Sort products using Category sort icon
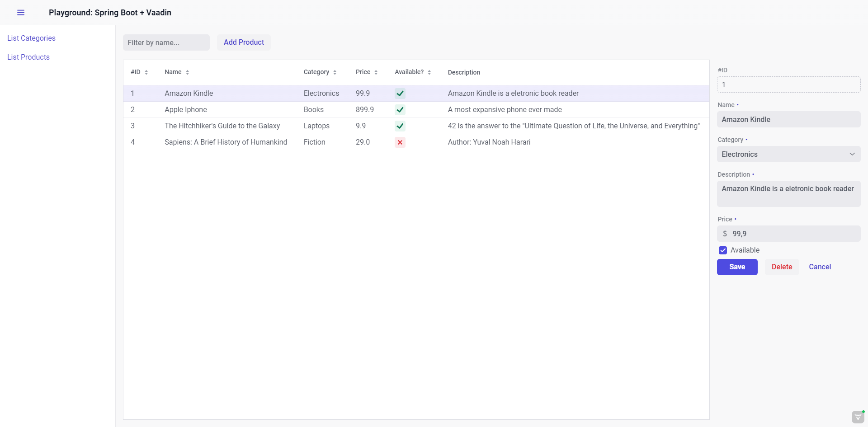Viewport: 868px width, 427px height. [x=335, y=72]
